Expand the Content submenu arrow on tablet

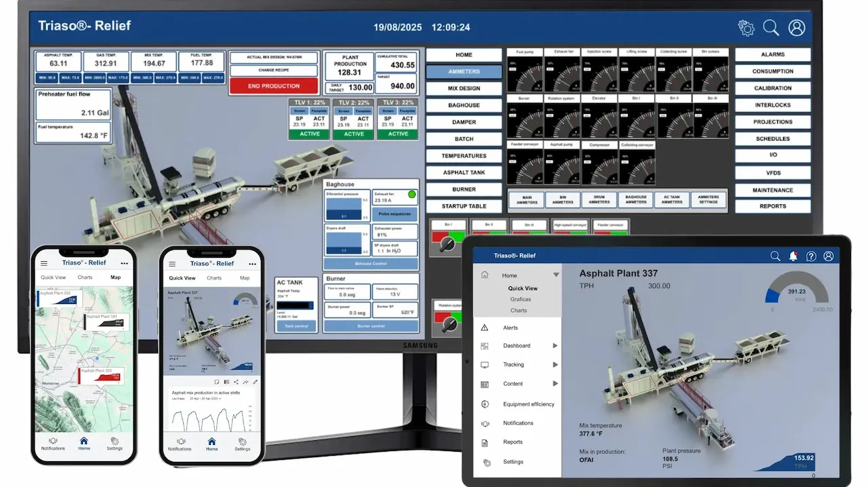pyautogui.click(x=555, y=384)
